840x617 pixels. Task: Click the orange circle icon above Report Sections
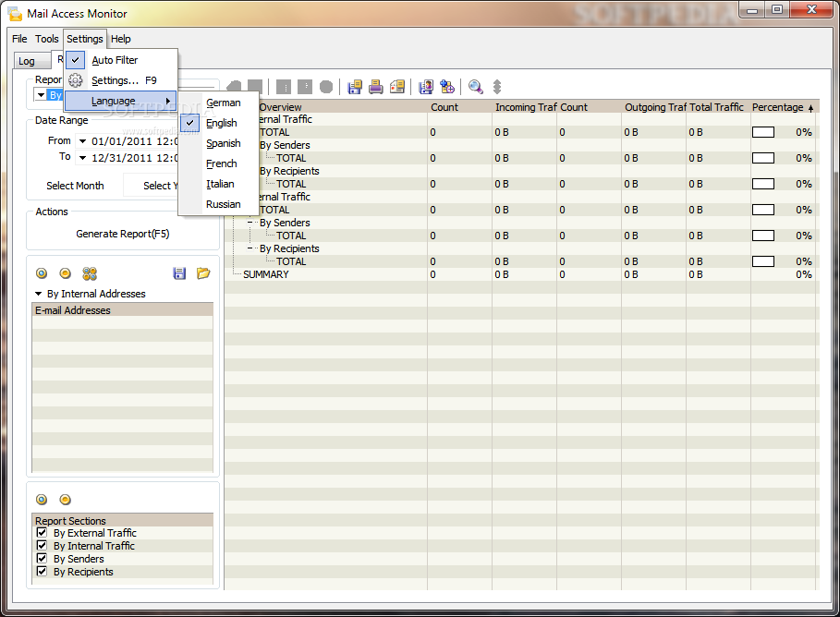66,500
